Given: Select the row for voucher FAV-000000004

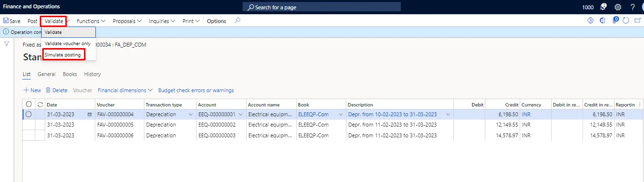Looking at the screenshot, I should (x=28, y=114).
